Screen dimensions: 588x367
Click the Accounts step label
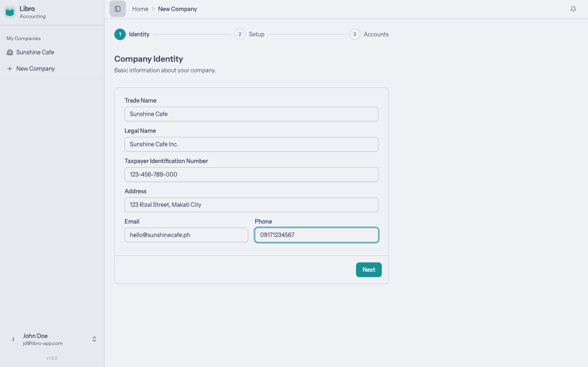376,34
